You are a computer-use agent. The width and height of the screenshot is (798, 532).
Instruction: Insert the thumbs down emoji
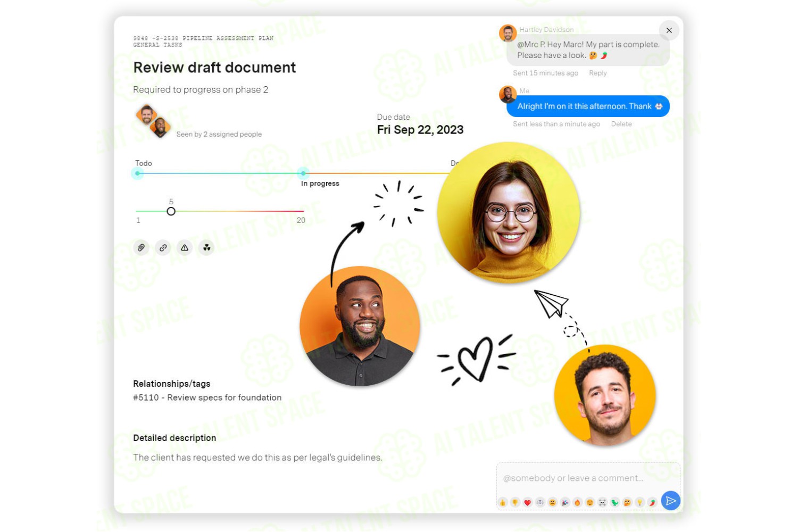[515, 503]
